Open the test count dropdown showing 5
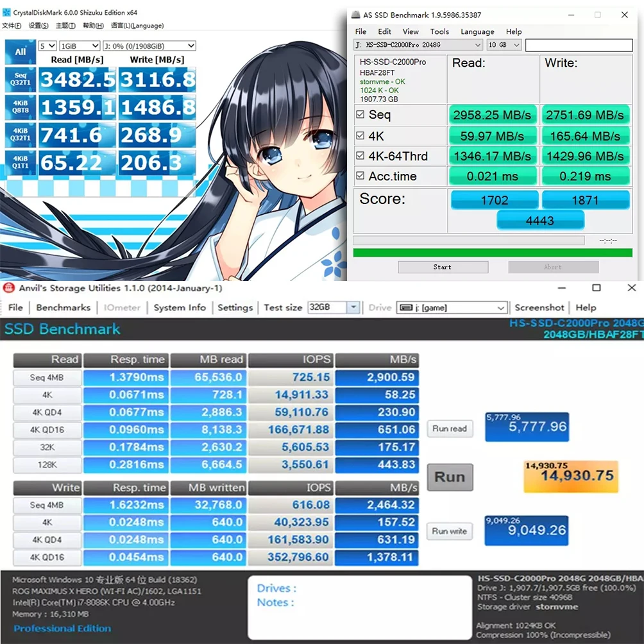This screenshot has height=644, width=644. [x=47, y=46]
